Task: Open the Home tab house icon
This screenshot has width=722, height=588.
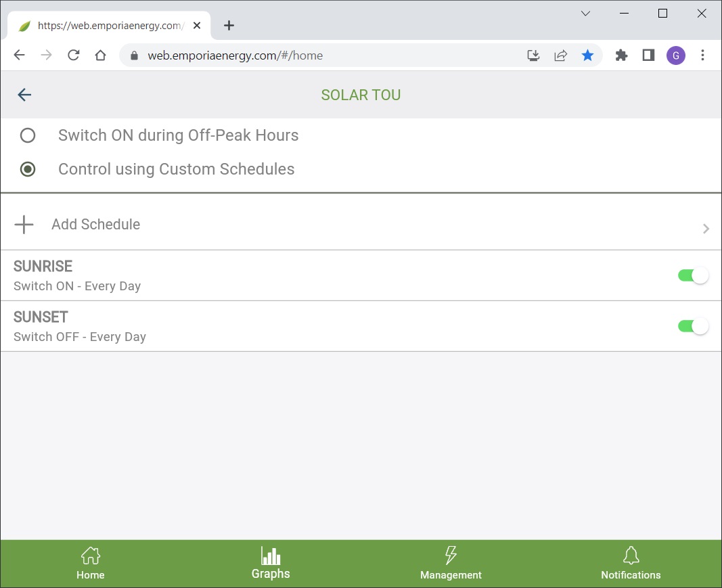Action: click(90, 556)
